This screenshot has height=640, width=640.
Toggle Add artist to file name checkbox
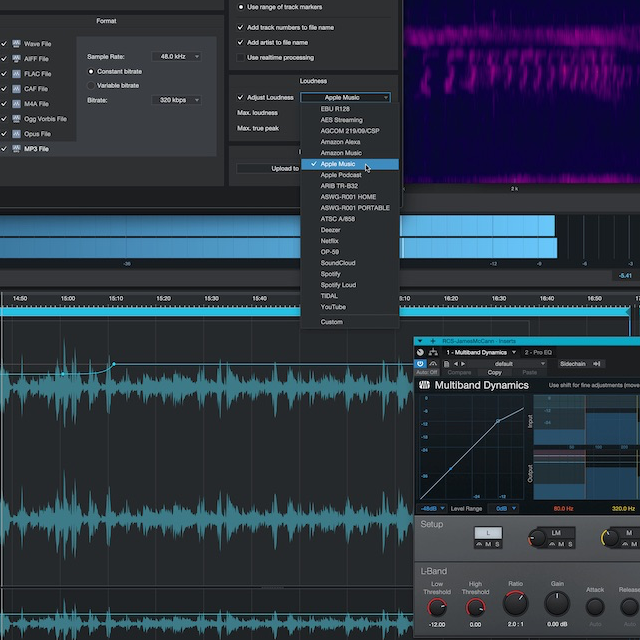point(240,42)
